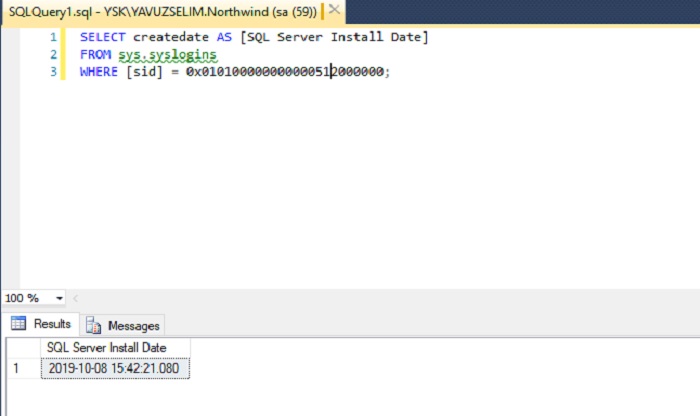Close the SQLQuery1.sql query tab
Screen dimensions: 700x416
coord(334,10)
